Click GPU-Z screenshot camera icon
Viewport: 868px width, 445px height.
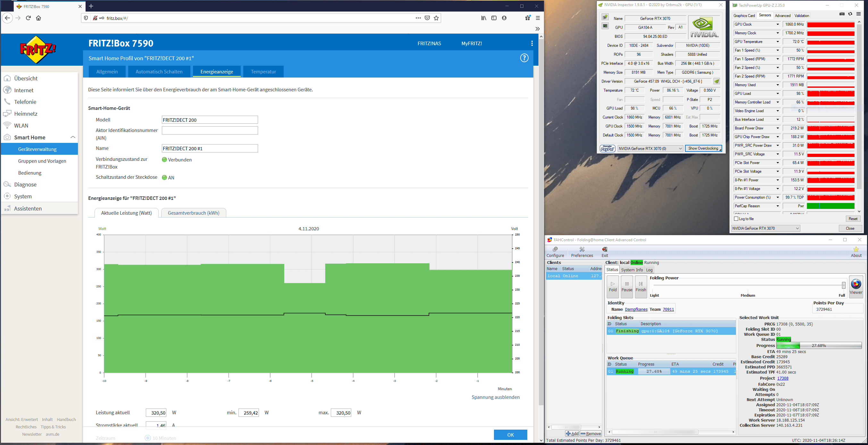(x=842, y=14)
